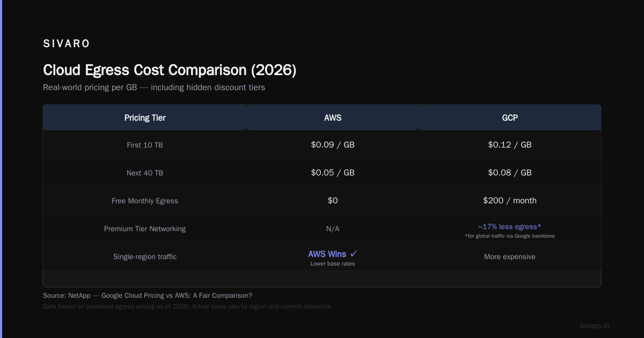Click AWS price $0.05 / GB

(333, 173)
